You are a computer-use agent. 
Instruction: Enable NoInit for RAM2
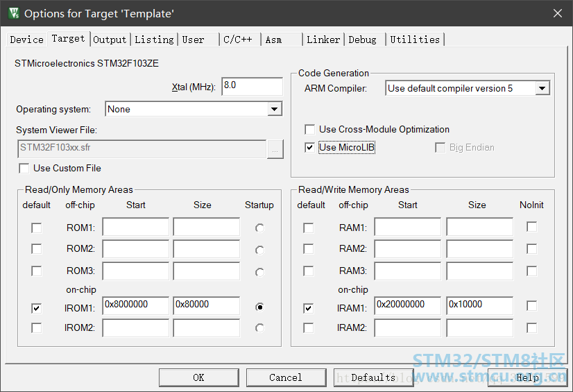(x=531, y=249)
